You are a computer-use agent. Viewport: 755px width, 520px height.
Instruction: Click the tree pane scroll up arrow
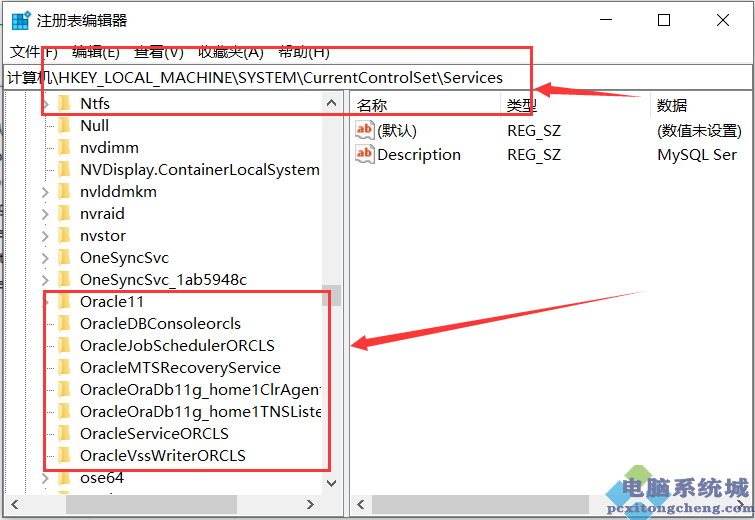click(x=331, y=103)
